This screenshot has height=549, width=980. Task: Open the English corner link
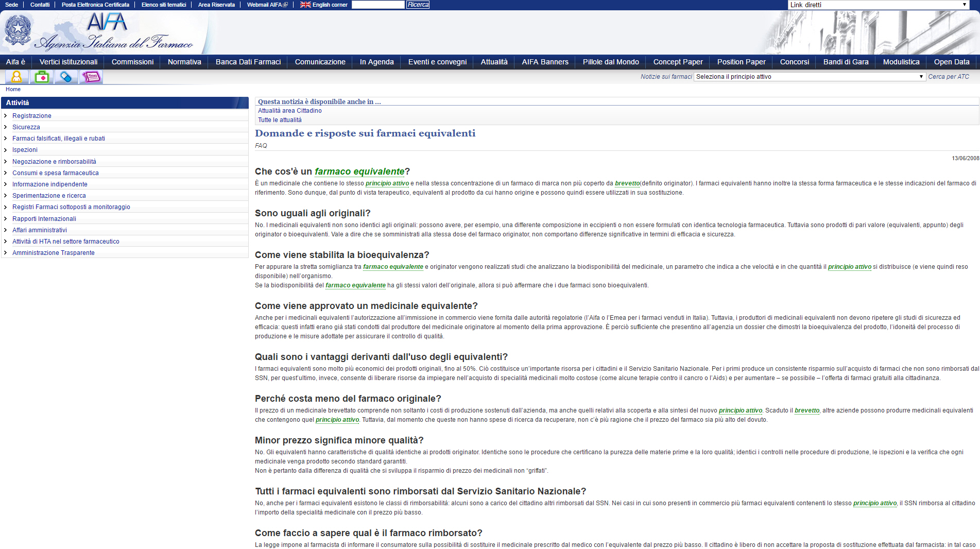[x=330, y=5]
